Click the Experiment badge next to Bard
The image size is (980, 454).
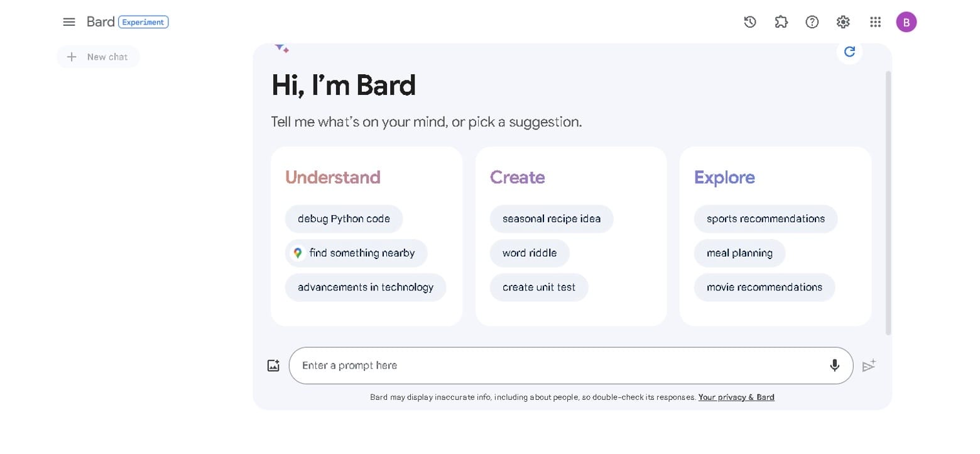pos(143,21)
